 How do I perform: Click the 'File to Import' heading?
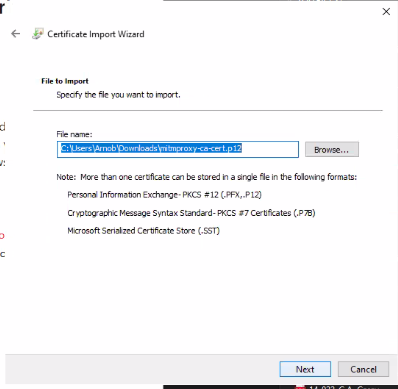(65, 81)
